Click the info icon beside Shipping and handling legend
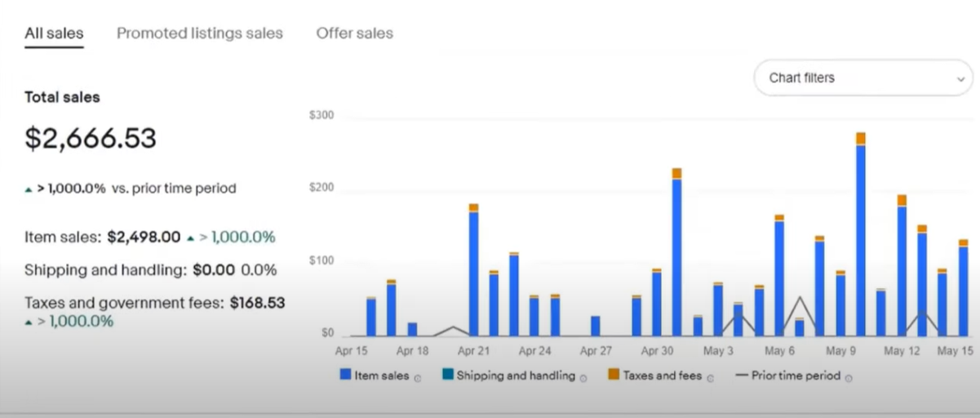Image resolution: width=980 pixels, height=418 pixels. pyautogui.click(x=583, y=378)
